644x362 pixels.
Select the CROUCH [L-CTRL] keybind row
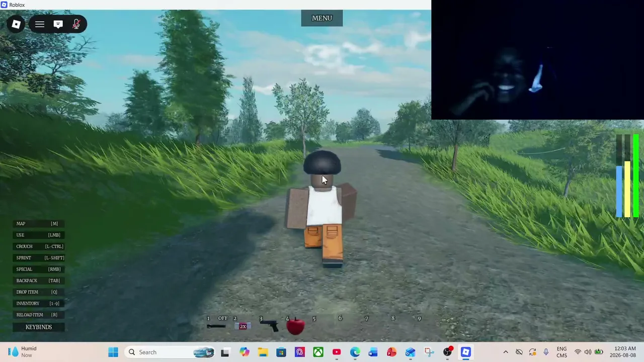(x=39, y=246)
